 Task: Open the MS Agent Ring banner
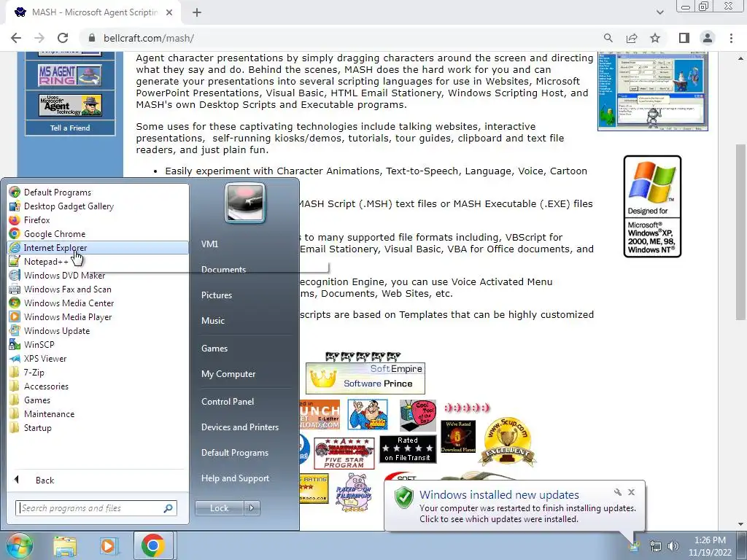(x=70, y=75)
